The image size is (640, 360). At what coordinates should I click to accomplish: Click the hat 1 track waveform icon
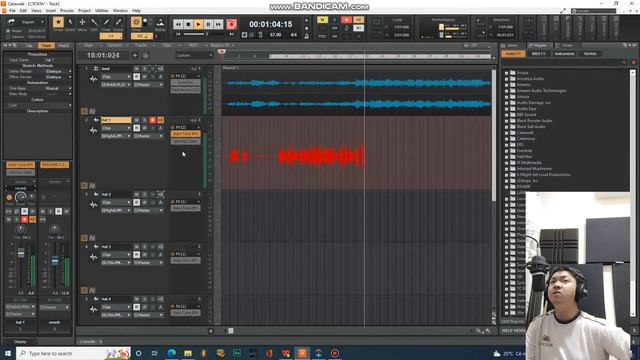pos(93,130)
